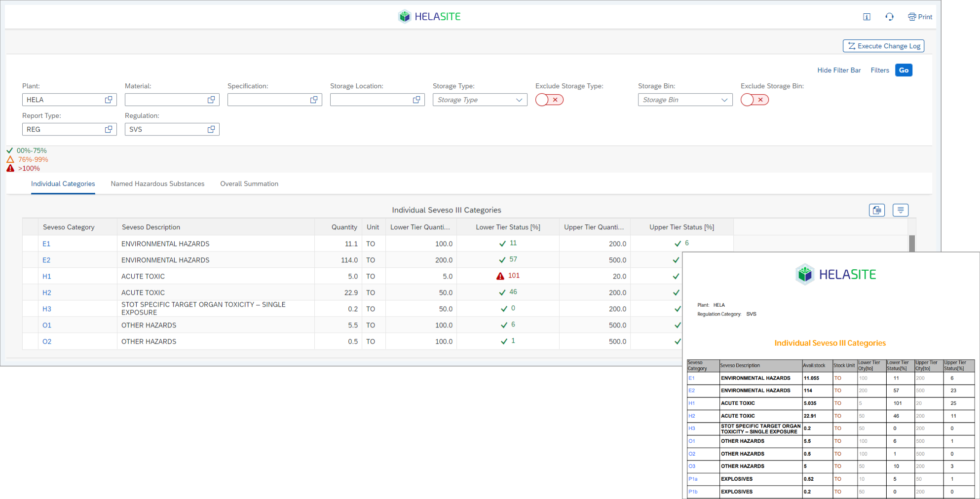Open the H1 category link
980x499 pixels.
tap(46, 276)
